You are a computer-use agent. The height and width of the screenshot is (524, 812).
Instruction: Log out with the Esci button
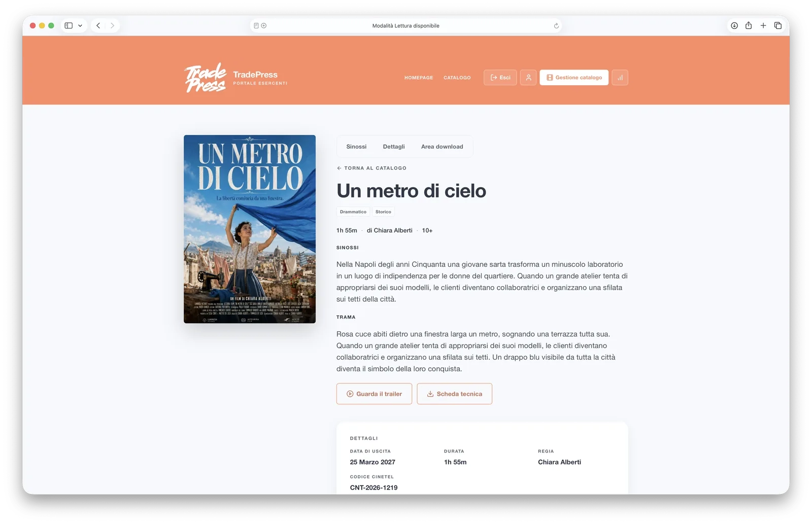(x=500, y=78)
